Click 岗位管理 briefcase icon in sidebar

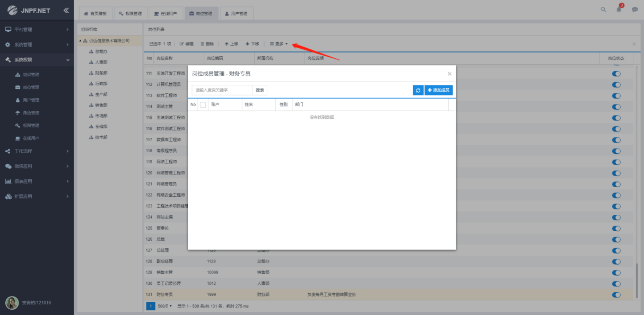pyautogui.click(x=18, y=87)
